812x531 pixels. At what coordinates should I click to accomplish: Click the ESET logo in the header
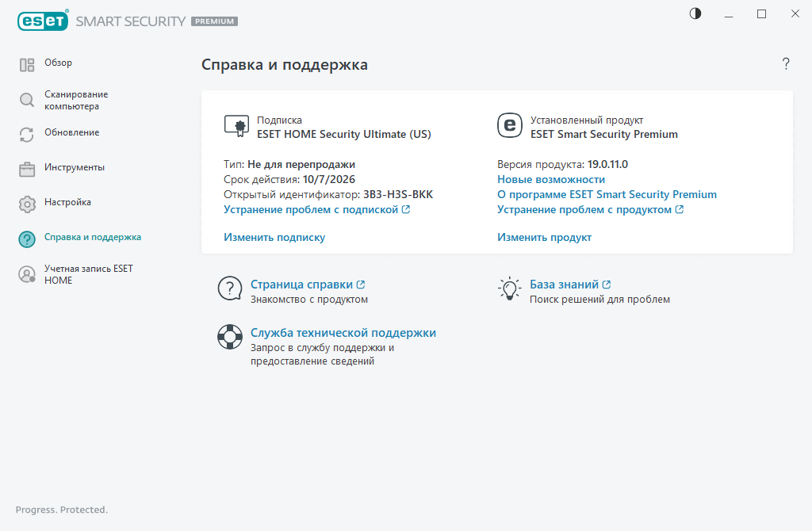click(x=43, y=21)
